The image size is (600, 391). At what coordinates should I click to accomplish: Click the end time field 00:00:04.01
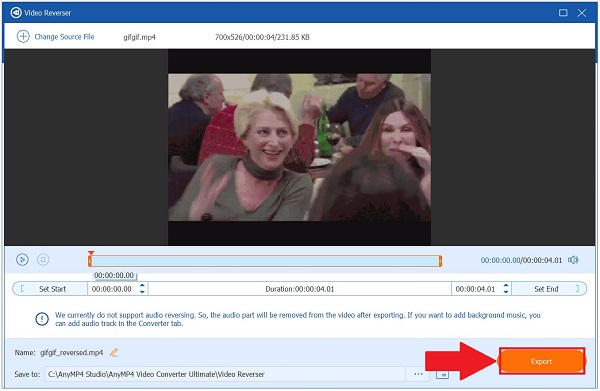coord(475,289)
